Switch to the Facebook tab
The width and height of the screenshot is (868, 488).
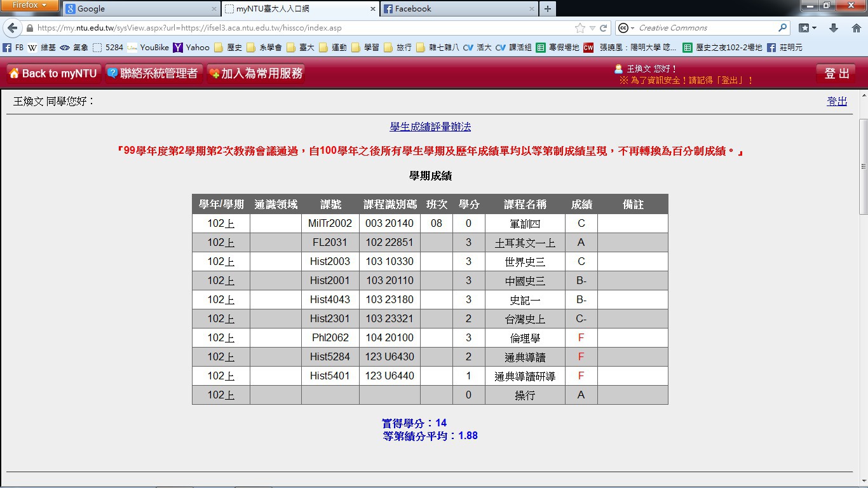456,9
